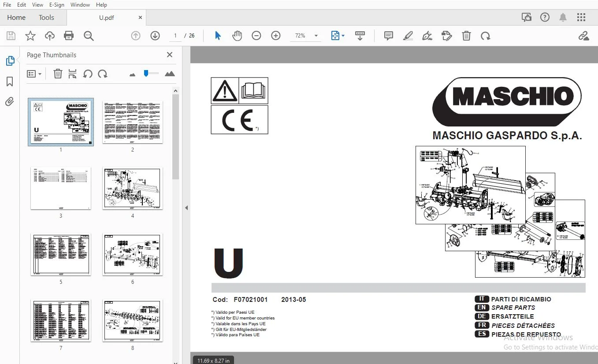This screenshot has width=598, height=364.
Task: Upload the file to cloud storage
Action: pyautogui.click(x=50, y=36)
